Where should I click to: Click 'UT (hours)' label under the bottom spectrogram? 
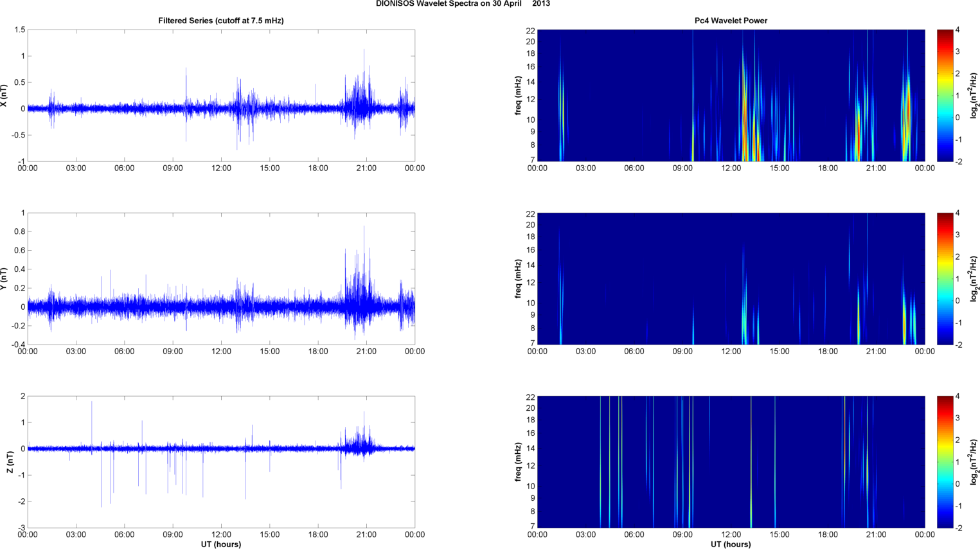pos(731,544)
